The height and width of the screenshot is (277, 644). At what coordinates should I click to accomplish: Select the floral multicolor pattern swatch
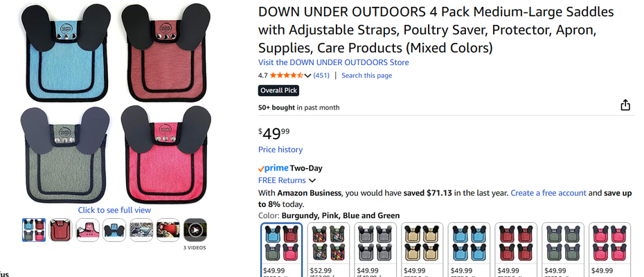[x=329, y=243]
